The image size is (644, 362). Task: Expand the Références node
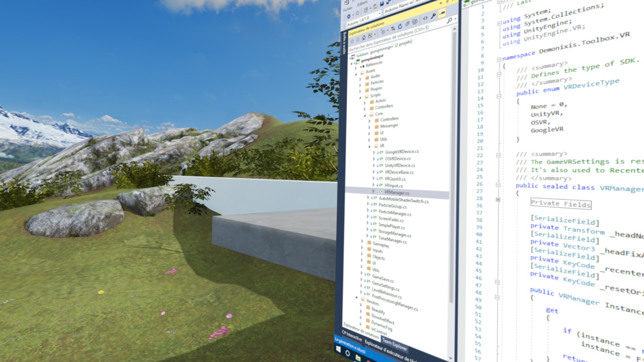pyautogui.click(x=356, y=68)
